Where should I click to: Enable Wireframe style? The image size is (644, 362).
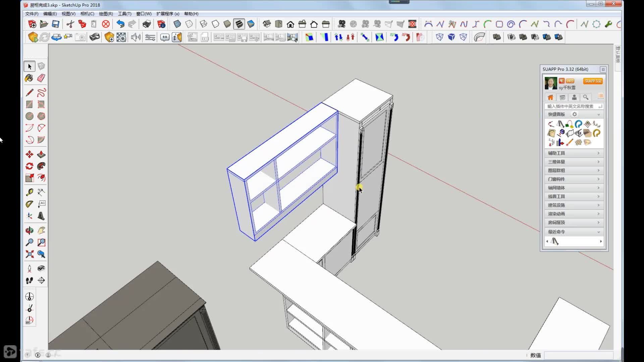pyautogui.click(x=203, y=24)
